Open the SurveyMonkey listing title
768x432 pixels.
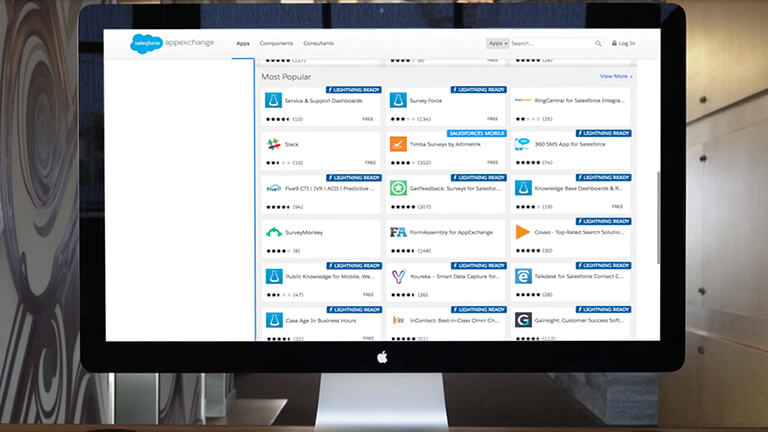tap(304, 233)
